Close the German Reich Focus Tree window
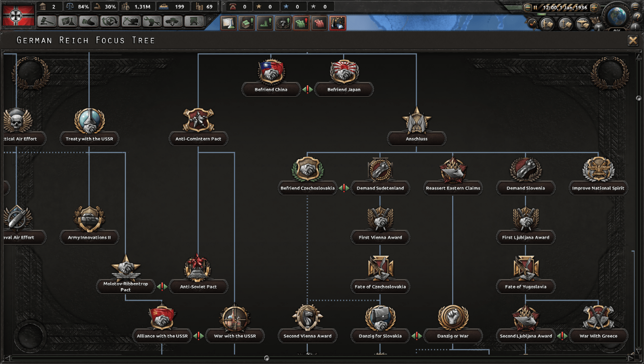 point(633,40)
